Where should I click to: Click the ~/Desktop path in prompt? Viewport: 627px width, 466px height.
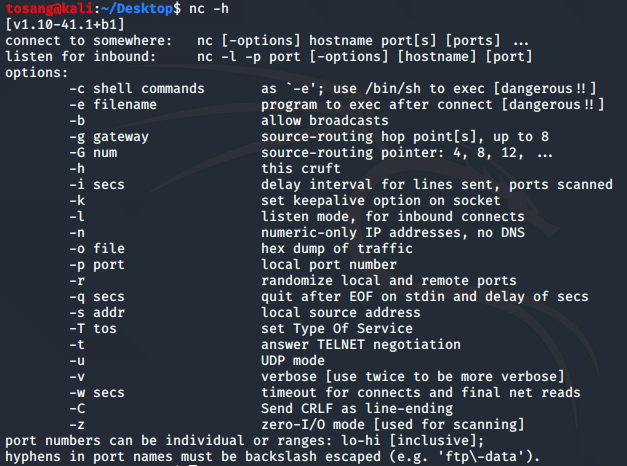pyautogui.click(x=137, y=8)
